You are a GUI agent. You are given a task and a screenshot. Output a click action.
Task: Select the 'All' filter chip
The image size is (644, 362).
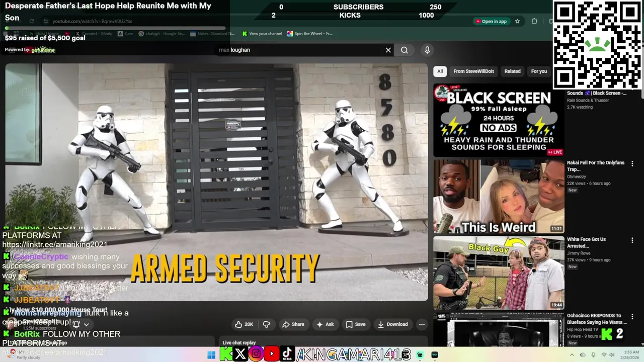[x=440, y=71]
